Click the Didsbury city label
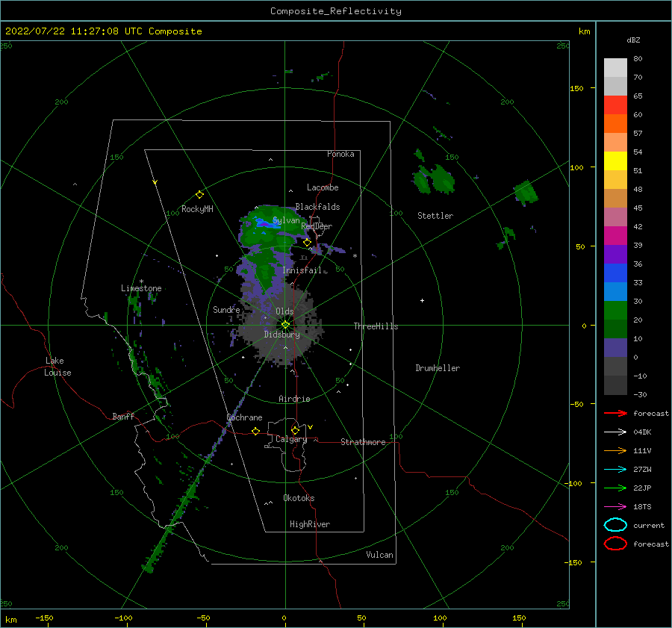Screen dimensions: 672x628 (x=282, y=335)
